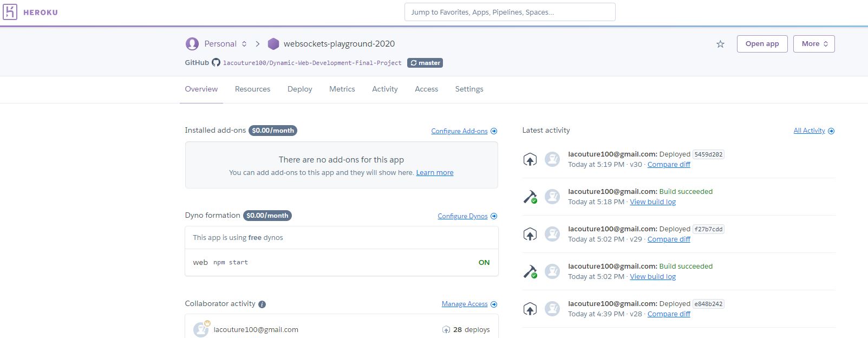Click the build hammer icon at 5:18 PM

[x=530, y=197]
